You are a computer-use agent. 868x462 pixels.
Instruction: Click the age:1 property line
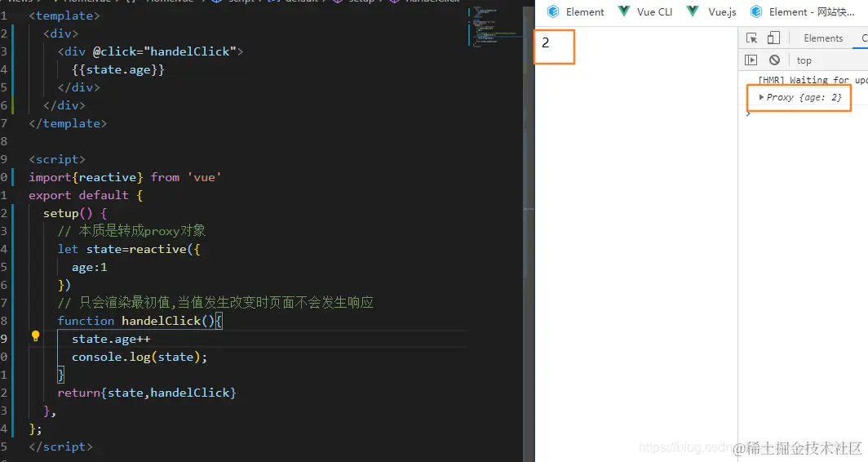(x=89, y=267)
